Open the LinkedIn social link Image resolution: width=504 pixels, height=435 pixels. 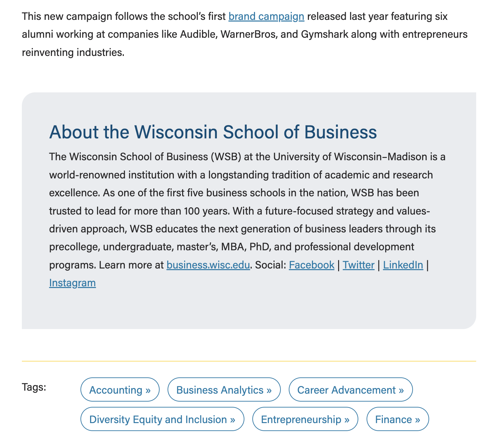pos(403,265)
